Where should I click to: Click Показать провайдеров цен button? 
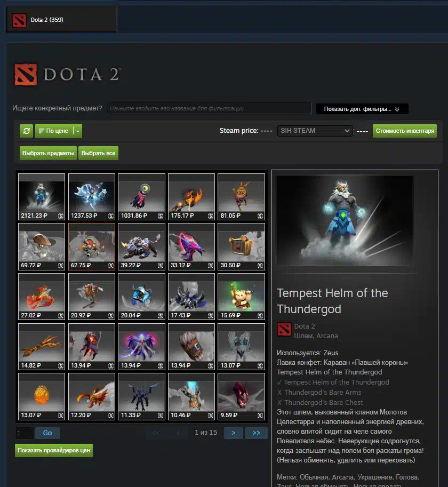click(x=54, y=450)
